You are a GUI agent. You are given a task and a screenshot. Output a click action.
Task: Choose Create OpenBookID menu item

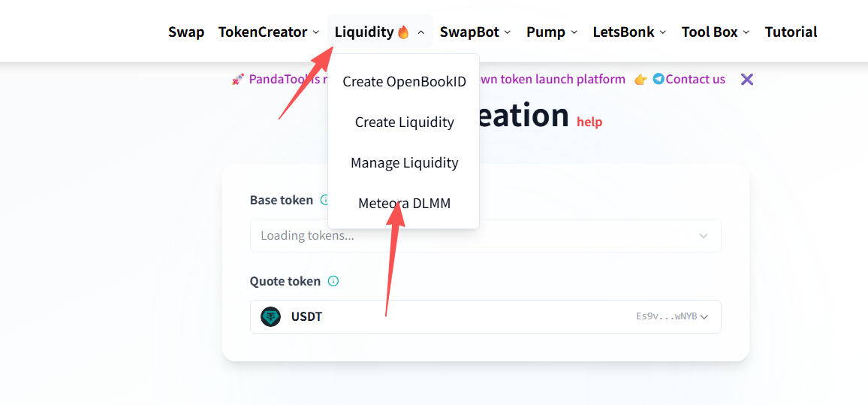[404, 81]
